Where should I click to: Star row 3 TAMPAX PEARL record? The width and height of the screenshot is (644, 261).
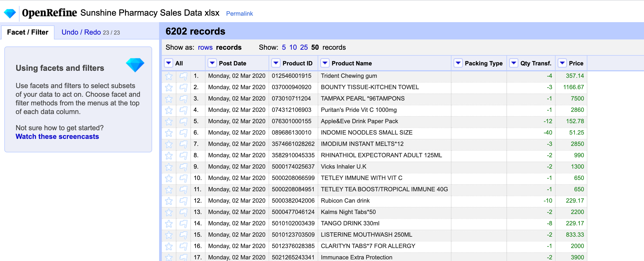[169, 99]
